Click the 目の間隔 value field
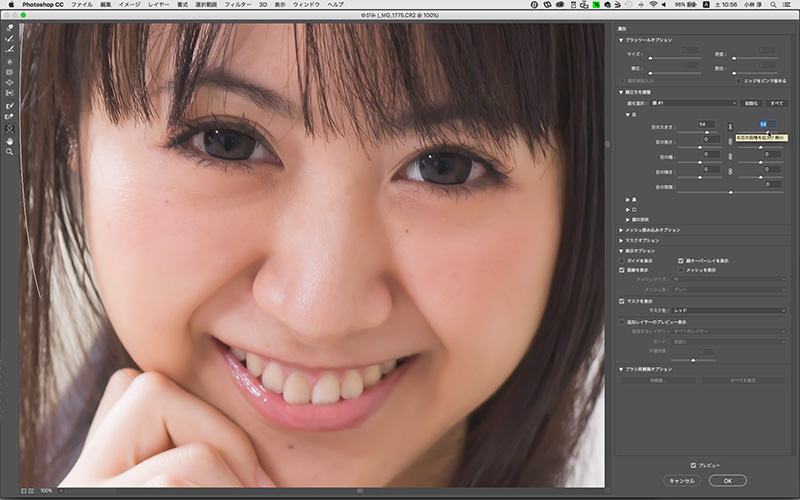This screenshot has height=500, width=800. (773, 184)
